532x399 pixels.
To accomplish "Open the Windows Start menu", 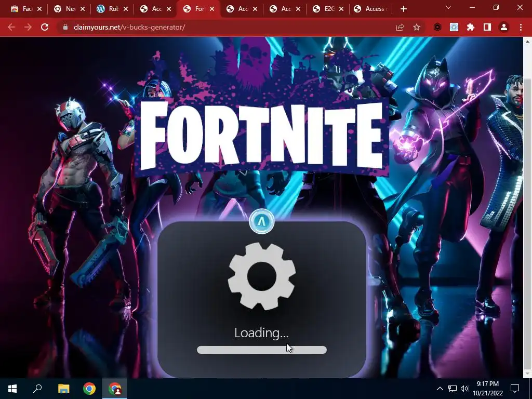I will tap(12, 389).
